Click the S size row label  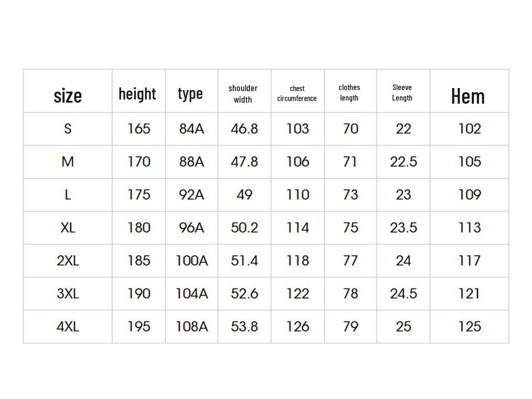pos(68,129)
